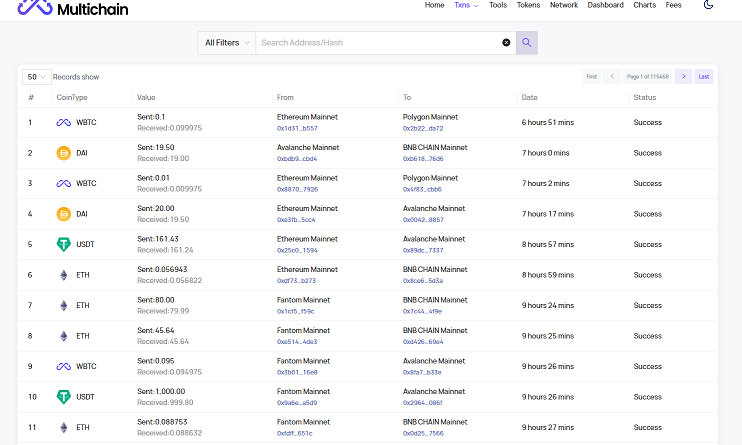
Task: Open From address 0x1d31...b557 link
Action: click(x=297, y=129)
